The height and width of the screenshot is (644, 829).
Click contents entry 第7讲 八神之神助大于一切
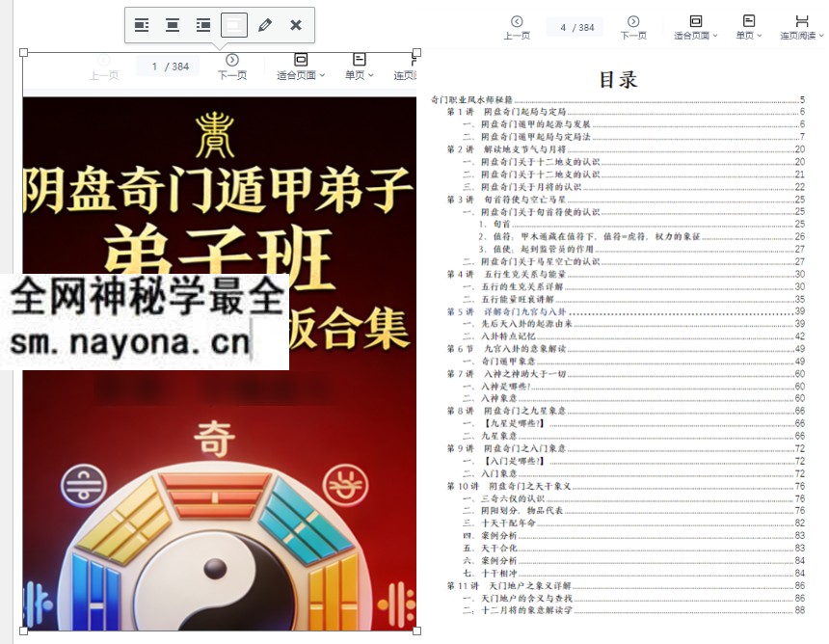coord(626,374)
